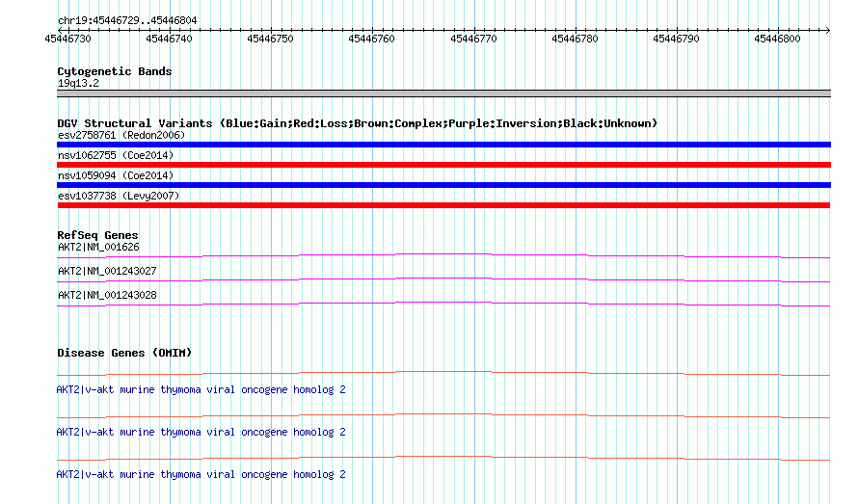Click the right arrowhead of the coordinate ruler
Viewport: 858px width, 504px height.
coord(828,30)
